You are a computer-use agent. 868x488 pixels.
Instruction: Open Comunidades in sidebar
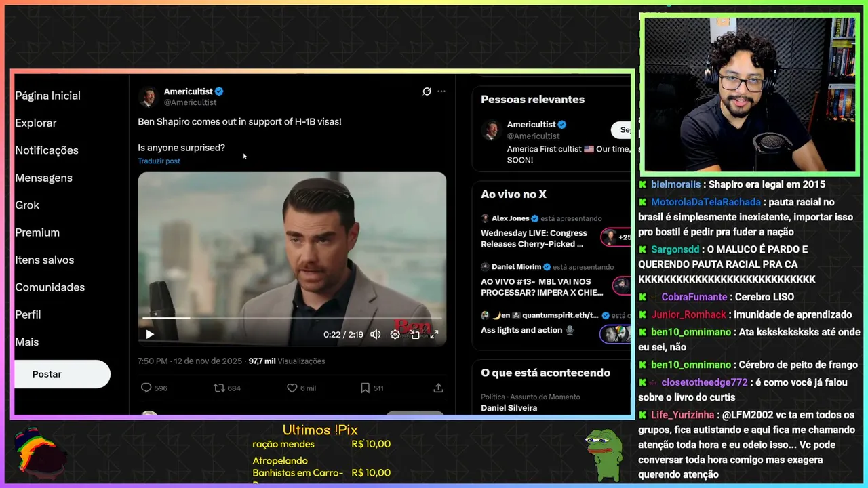tap(50, 287)
